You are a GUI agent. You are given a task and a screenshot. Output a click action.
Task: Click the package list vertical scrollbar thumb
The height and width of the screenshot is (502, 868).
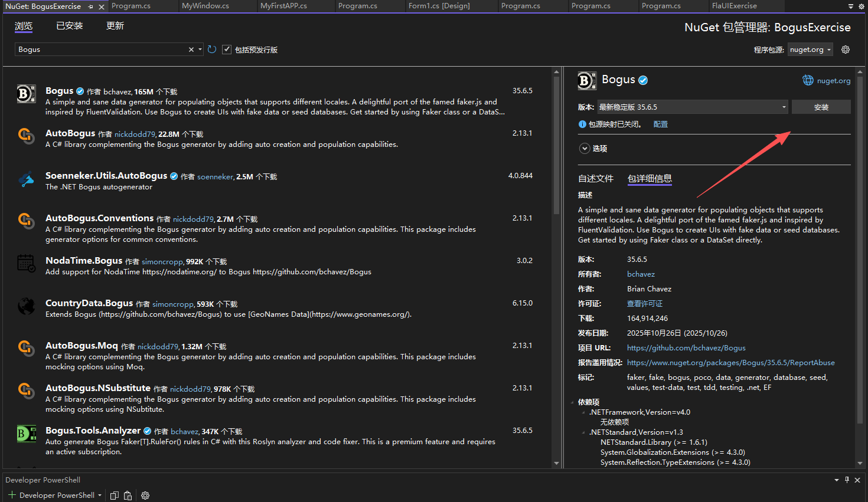pos(556,145)
